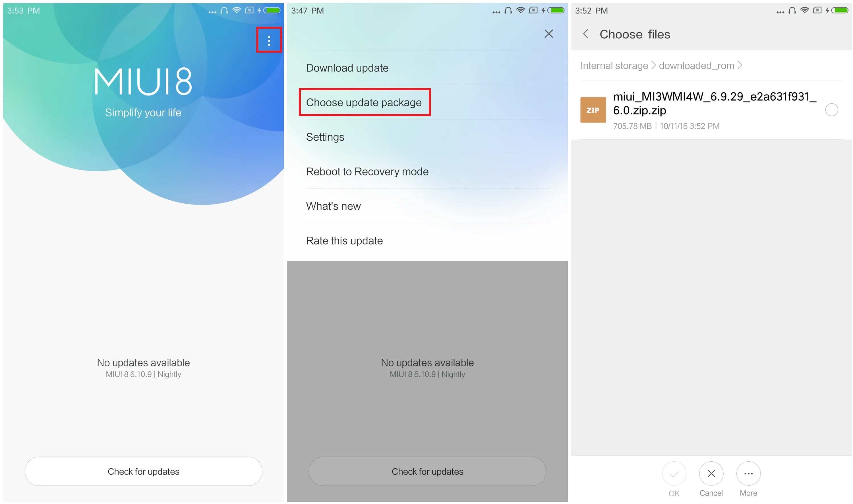Select Choose update package menu item
Viewport: 853px width, 504px height.
click(363, 102)
